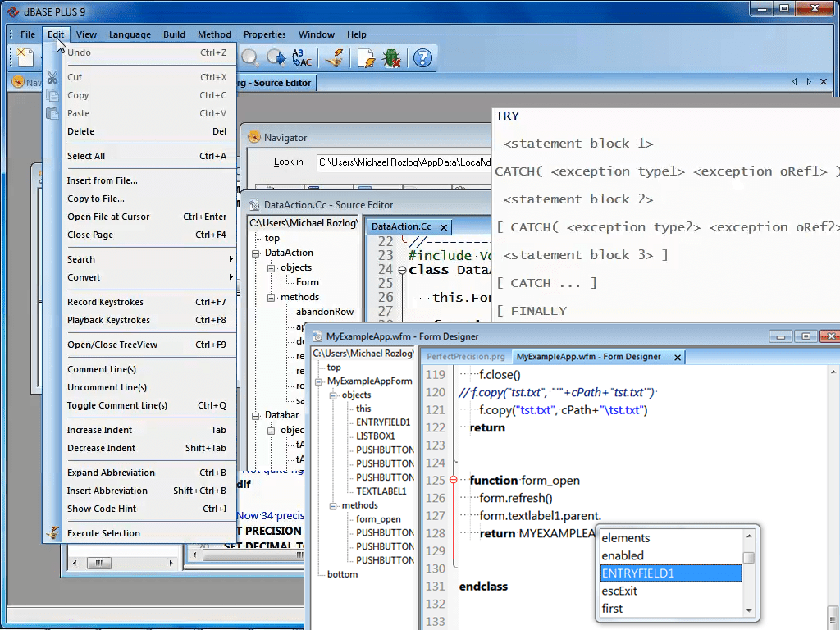The width and height of the screenshot is (840, 630).
Task: Collapse the Databar tree node
Action: (256, 415)
